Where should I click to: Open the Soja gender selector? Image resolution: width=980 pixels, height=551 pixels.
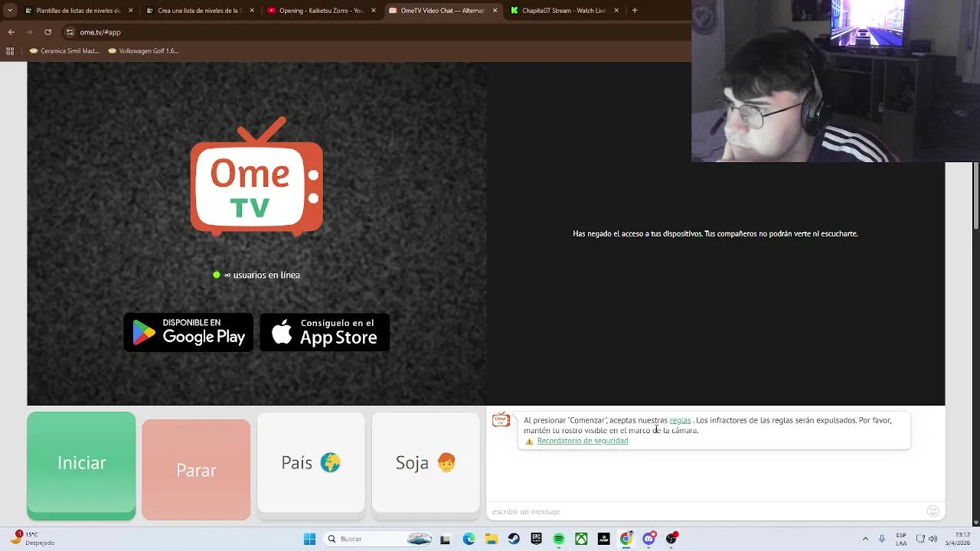point(426,463)
